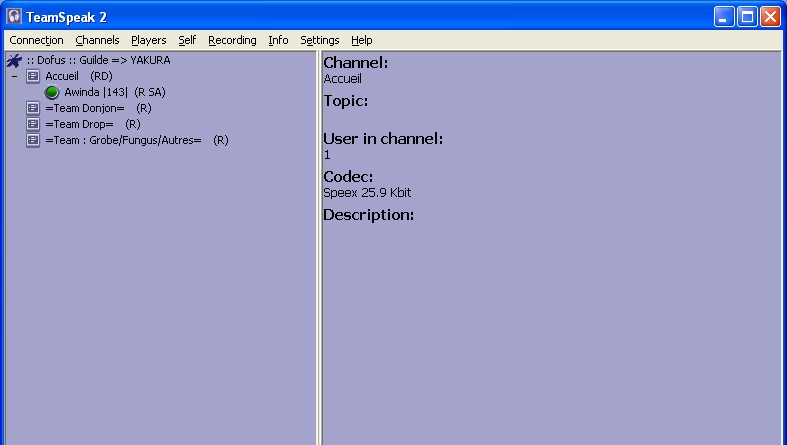Click the =Team Drop= channel icon
787x445 pixels.
[33, 124]
